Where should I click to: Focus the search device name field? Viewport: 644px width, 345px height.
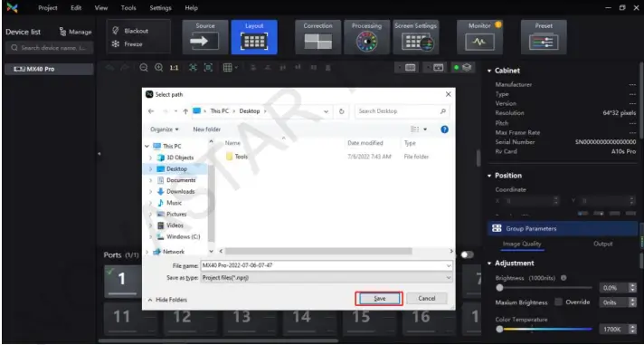pyautogui.click(x=50, y=48)
